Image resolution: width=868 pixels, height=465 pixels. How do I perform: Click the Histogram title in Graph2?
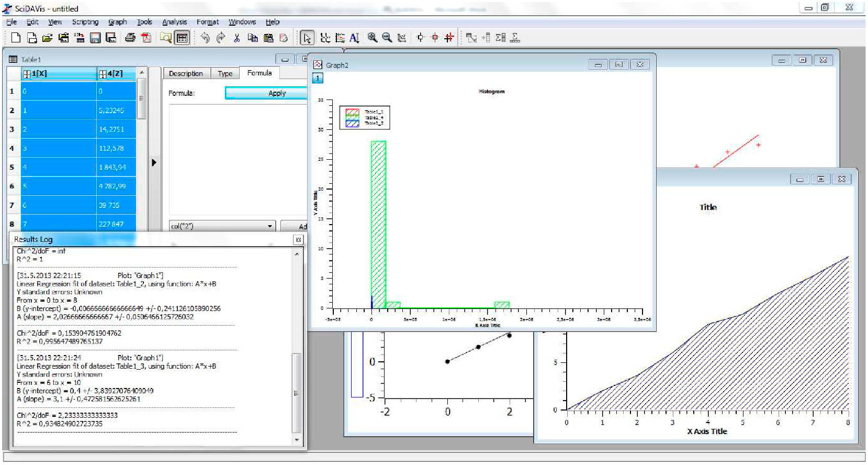(x=492, y=92)
